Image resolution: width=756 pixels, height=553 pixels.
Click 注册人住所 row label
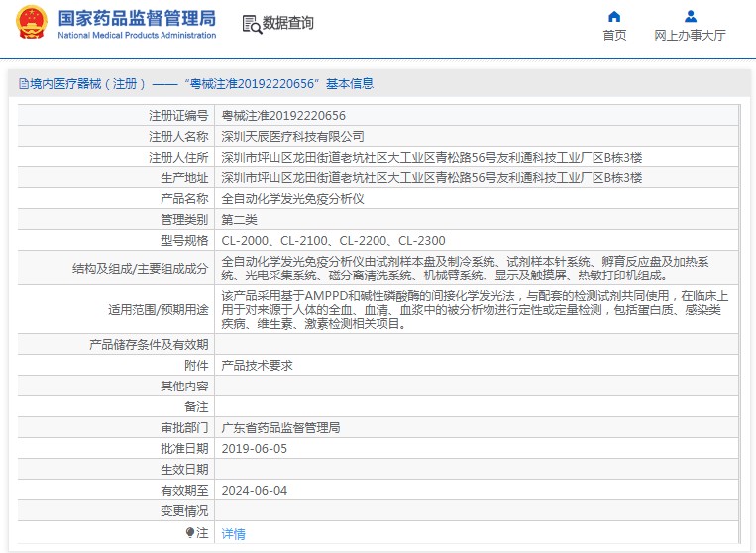pos(178,158)
